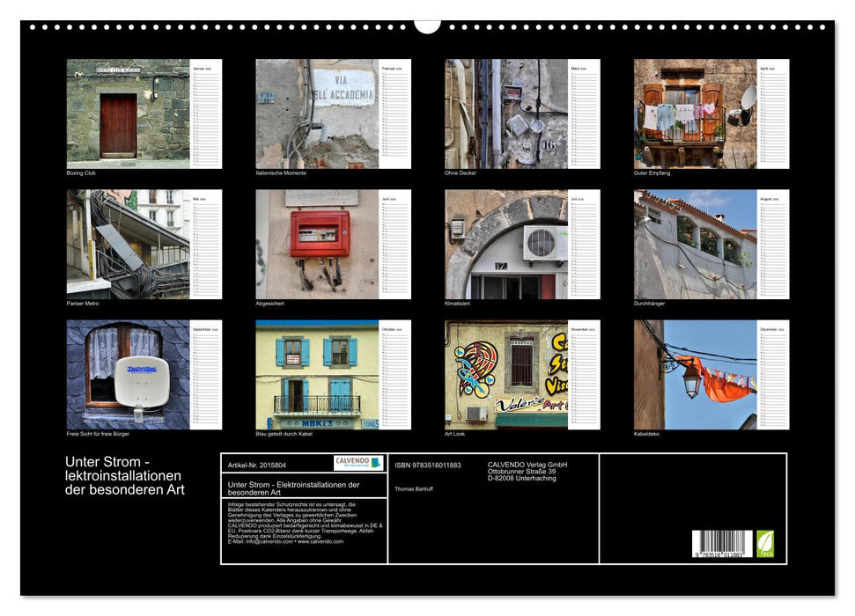Select the red fuse box Abgesichert photo
Screen dimensions: 855x616
pyautogui.click(x=317, y=244)
